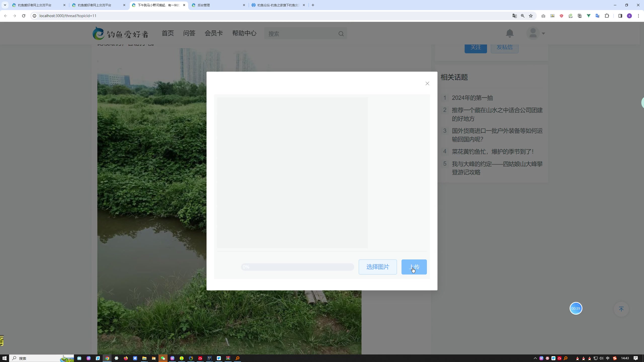644x362 pixels.
Task: Click the browser back arrow
Action: click(6, 16)
